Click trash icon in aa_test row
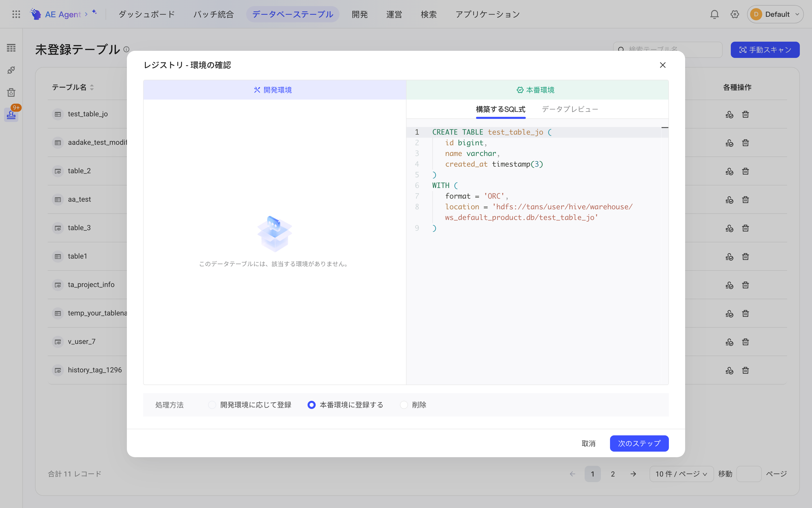 point(746,200)
